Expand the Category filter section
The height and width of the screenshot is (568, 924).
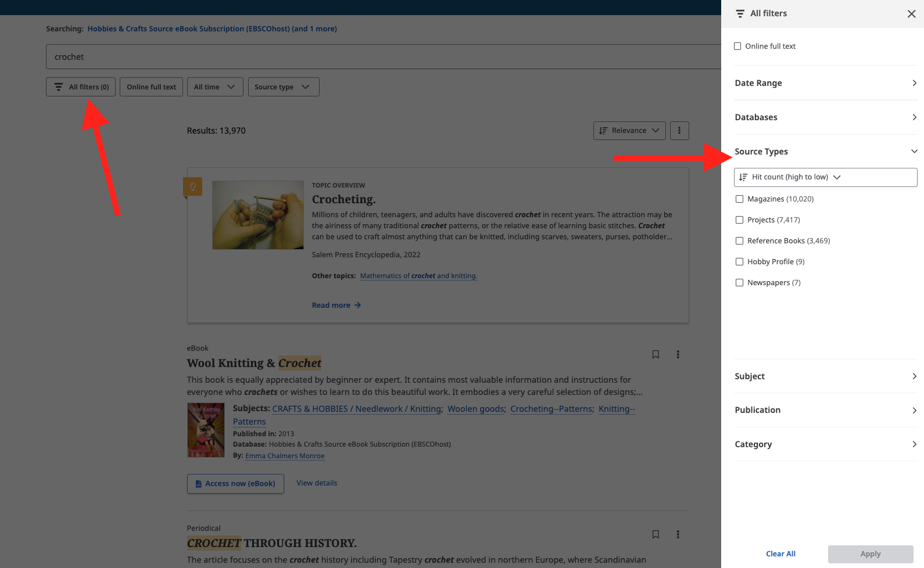826,444
